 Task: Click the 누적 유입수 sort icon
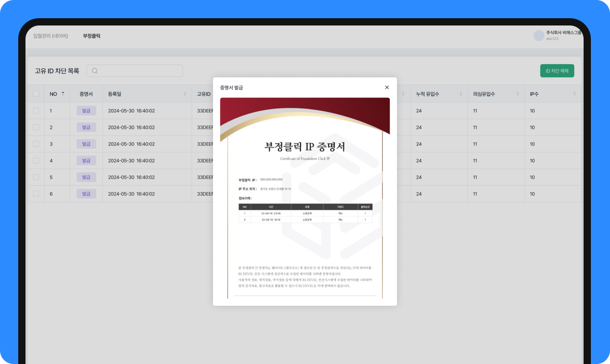[x=461, y=94]
